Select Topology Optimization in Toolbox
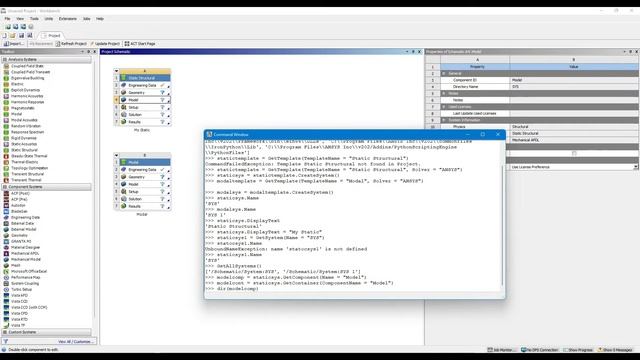 [x=29, y=168]
